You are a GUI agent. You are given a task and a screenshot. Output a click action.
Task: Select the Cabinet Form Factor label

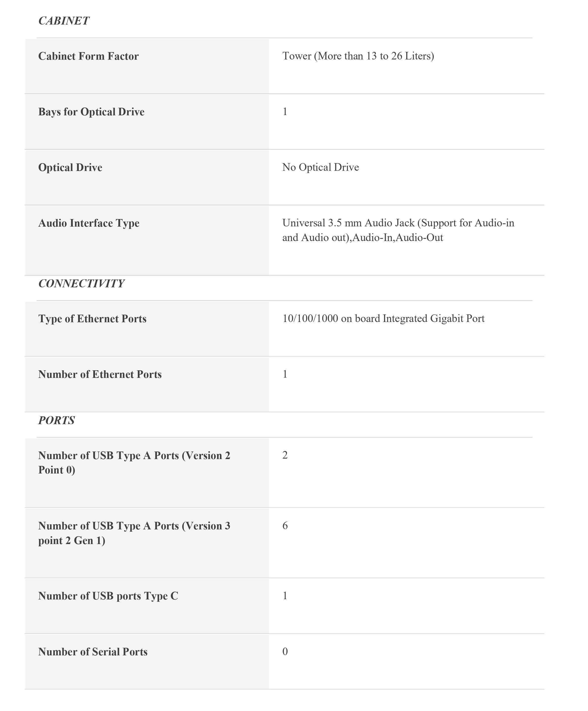pyautogui.click(x=88, y=56)
